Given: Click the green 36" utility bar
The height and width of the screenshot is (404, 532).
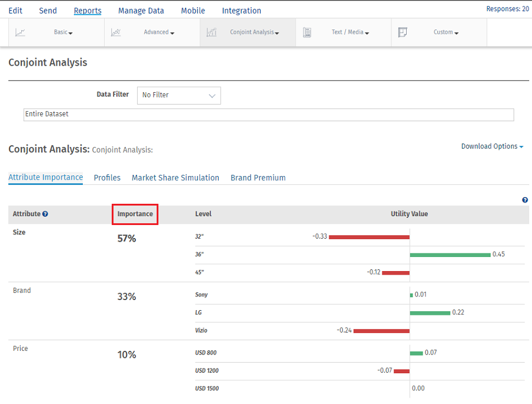Looking at the screenshot, I should 450,255.
